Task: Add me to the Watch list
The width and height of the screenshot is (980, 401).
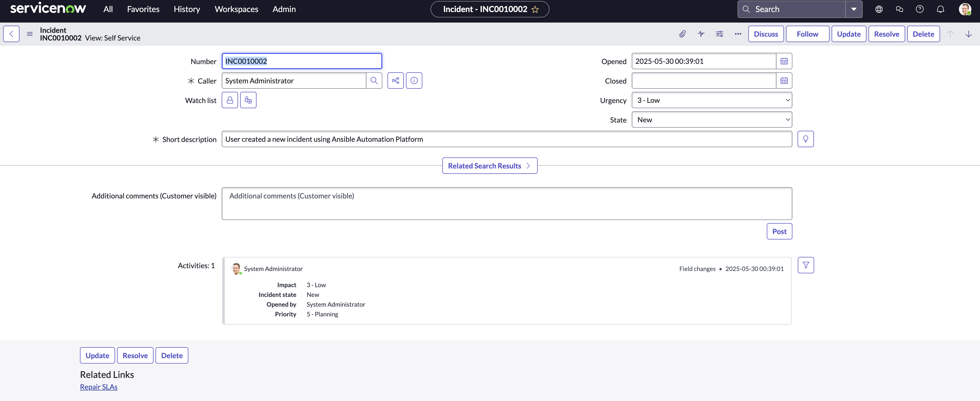Action: click(248, 100)
